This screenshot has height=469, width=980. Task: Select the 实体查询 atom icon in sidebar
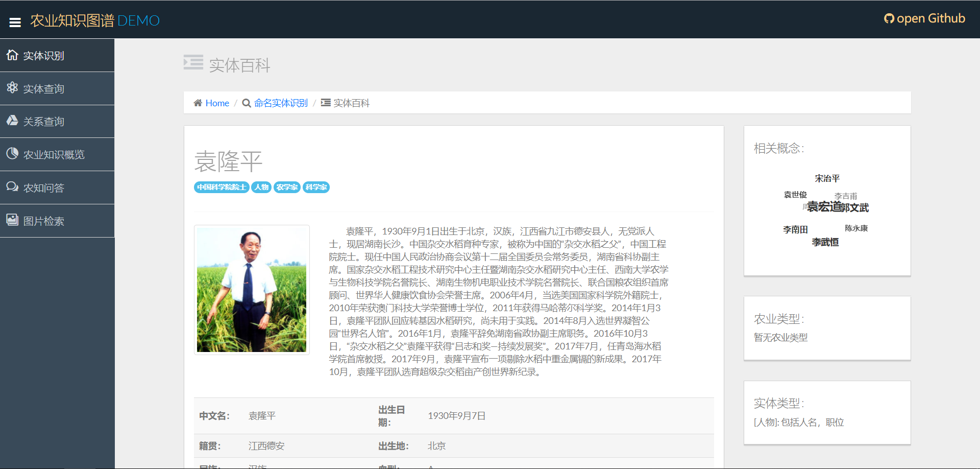pyautogui.click(x=12, y=88)
